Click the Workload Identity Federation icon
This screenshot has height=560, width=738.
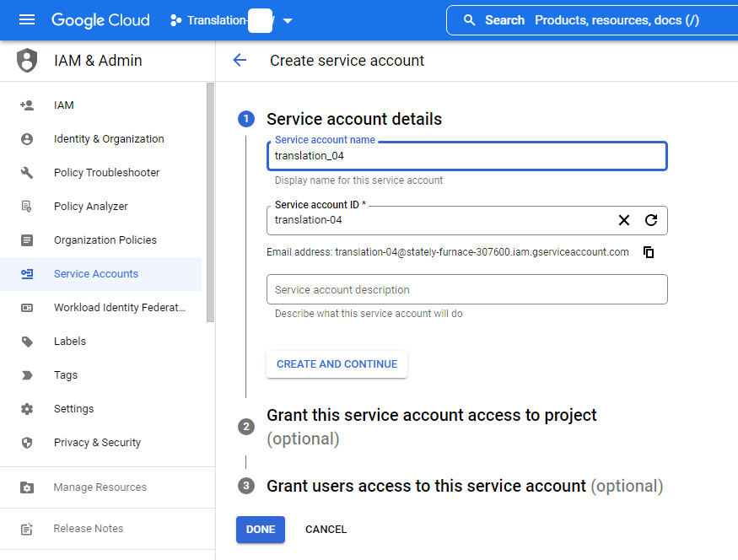click(x=27, y=308)
